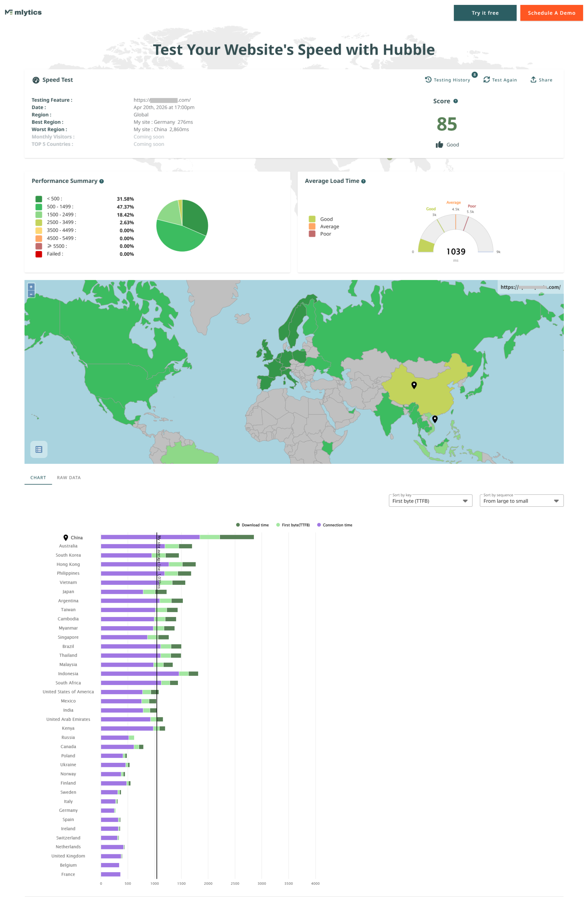Open Average Load Time help icon
Viewport: 588px width, 897px height.
[x=363, y=181]
